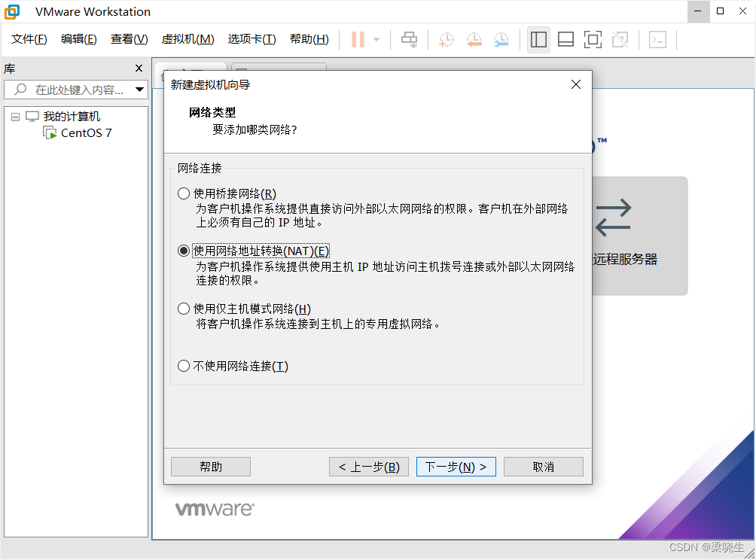Select 不使用网络连接(T) radio option
This screenshot has height=560, width=756.
(183, 367)
